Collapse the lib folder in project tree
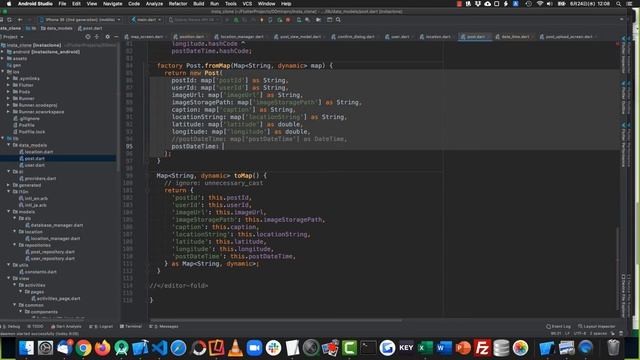 [3, 138]
